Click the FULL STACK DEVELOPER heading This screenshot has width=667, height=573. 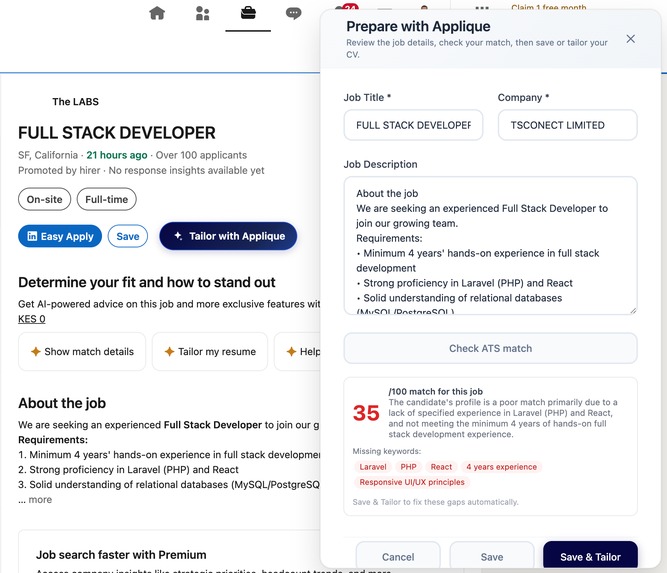(x=117, y=133)
